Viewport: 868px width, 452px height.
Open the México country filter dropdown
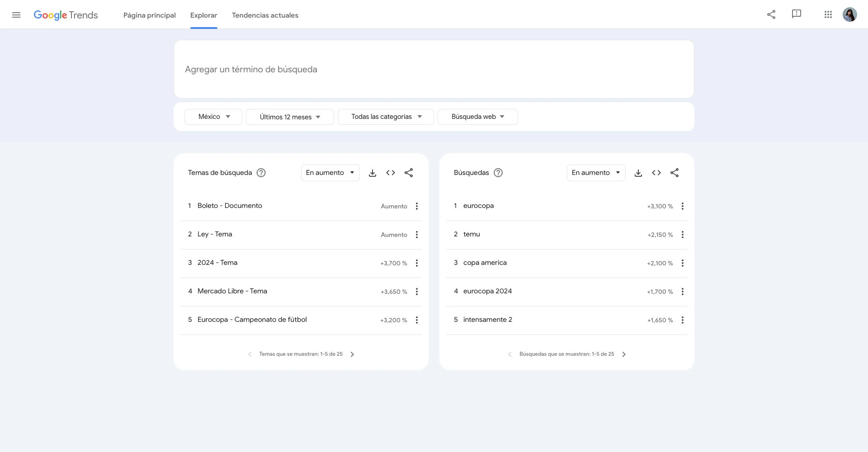[x=213, y=116]
